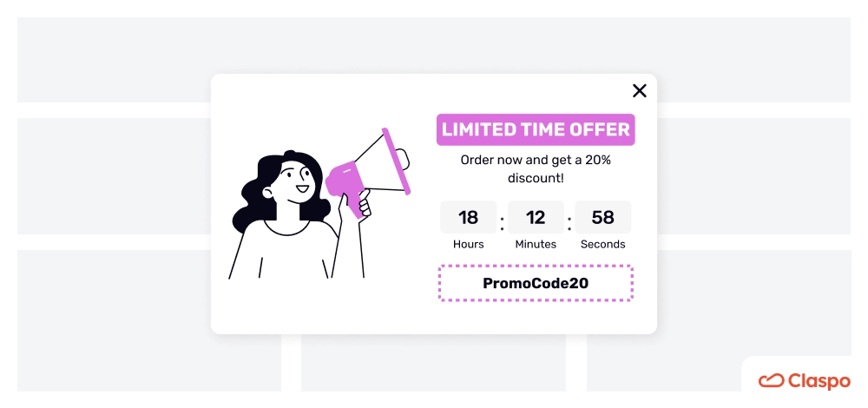Viewport: 868px width, 408px height.
Task: Select the 58 seconds countdown box
Action: point(603,218)
